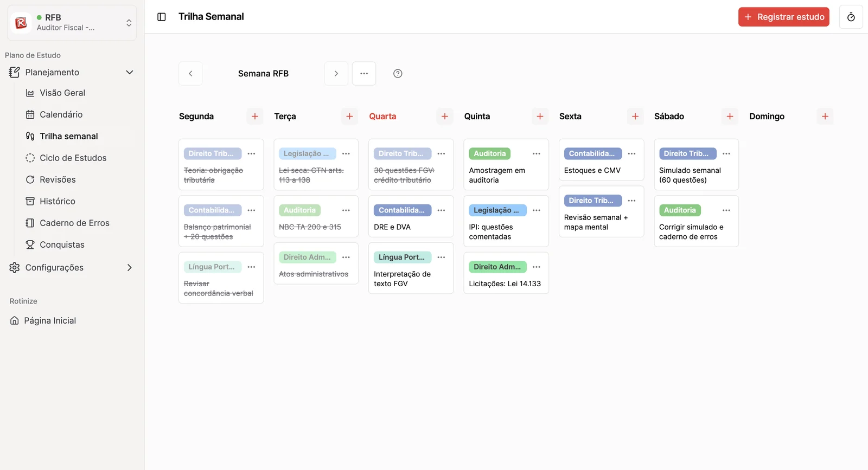Open options for Atos administrativos card
Image resolution: width=868 pixels, height=470 pixels.
point(346,257)
